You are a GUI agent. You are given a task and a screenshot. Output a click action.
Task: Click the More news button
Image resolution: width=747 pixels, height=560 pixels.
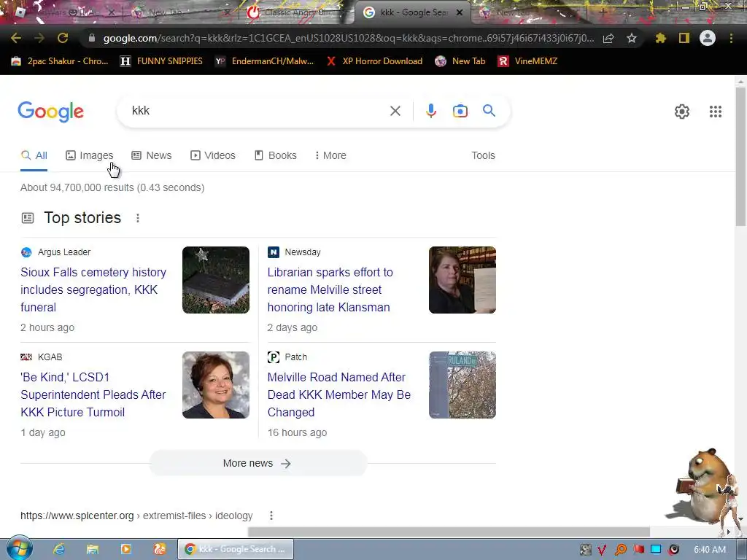[258, 463]
